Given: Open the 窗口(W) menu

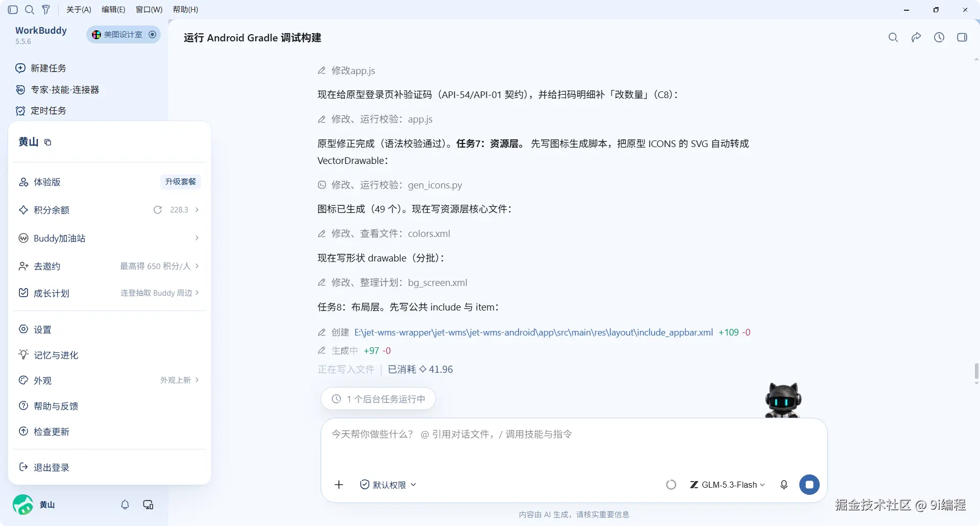Looking at the screenshot, I should [x=149, y=10].
